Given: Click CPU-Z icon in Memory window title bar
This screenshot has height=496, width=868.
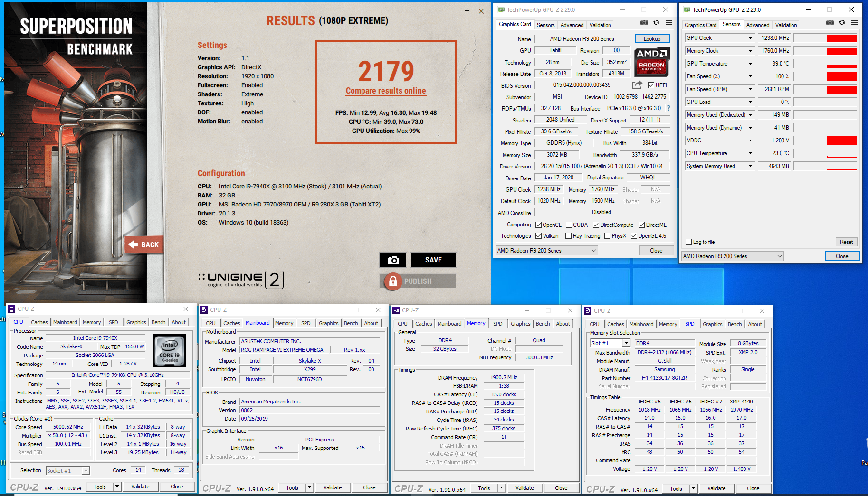Looking at the screenshot, I should [x=396, y=310].
